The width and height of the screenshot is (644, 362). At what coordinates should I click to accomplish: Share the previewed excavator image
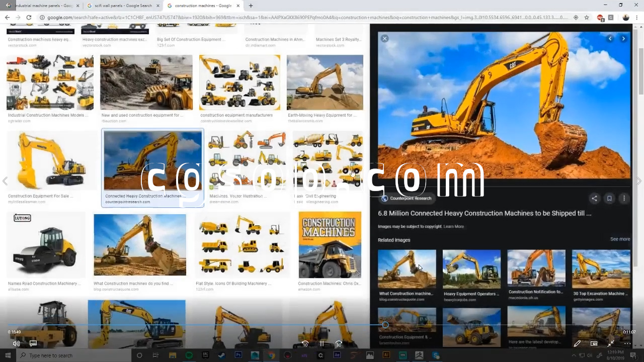coord(594,198)
